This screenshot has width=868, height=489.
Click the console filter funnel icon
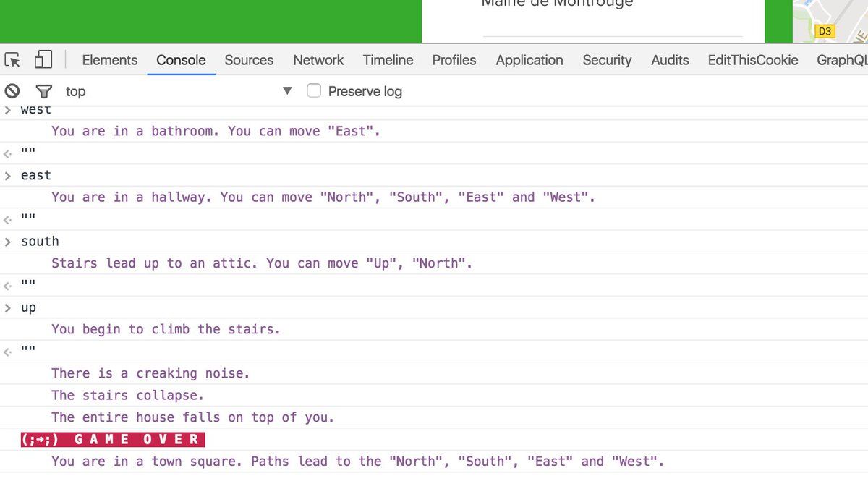click(44, 91)
